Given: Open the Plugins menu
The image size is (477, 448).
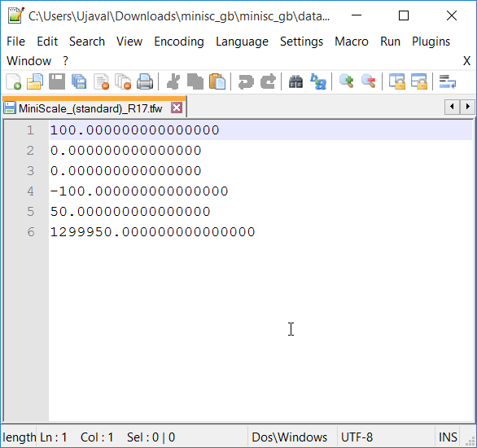Looking at the screenshot, I should coord(431,42).
